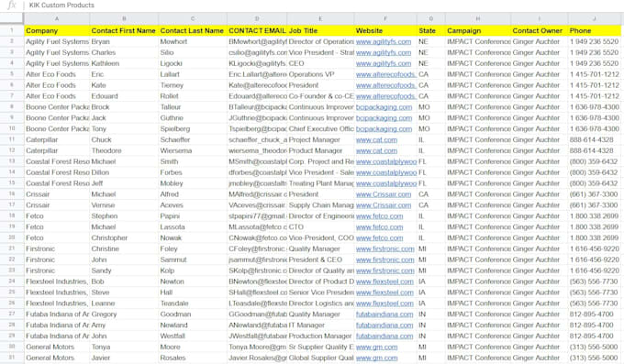Viewport: 624px width, 364px height.
Task: Click the fx function icon
Action: [x=12, y=6]
